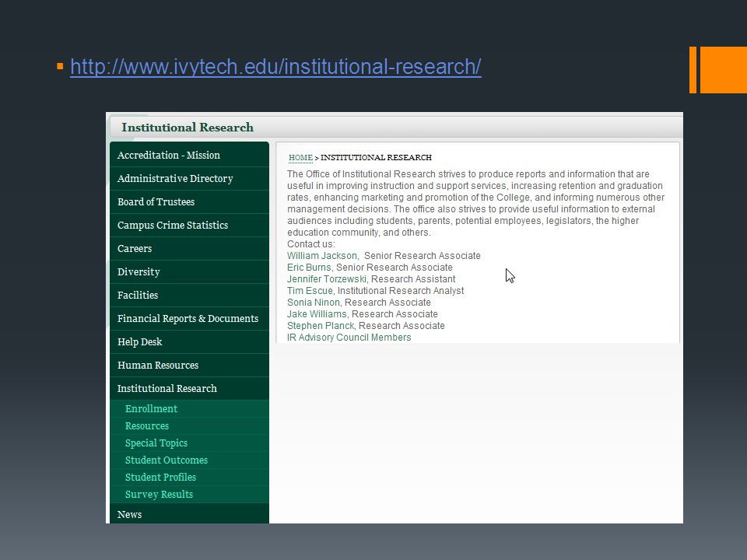Select News in sidebar menu
This screenshot has width=747, height=560.
189,514
